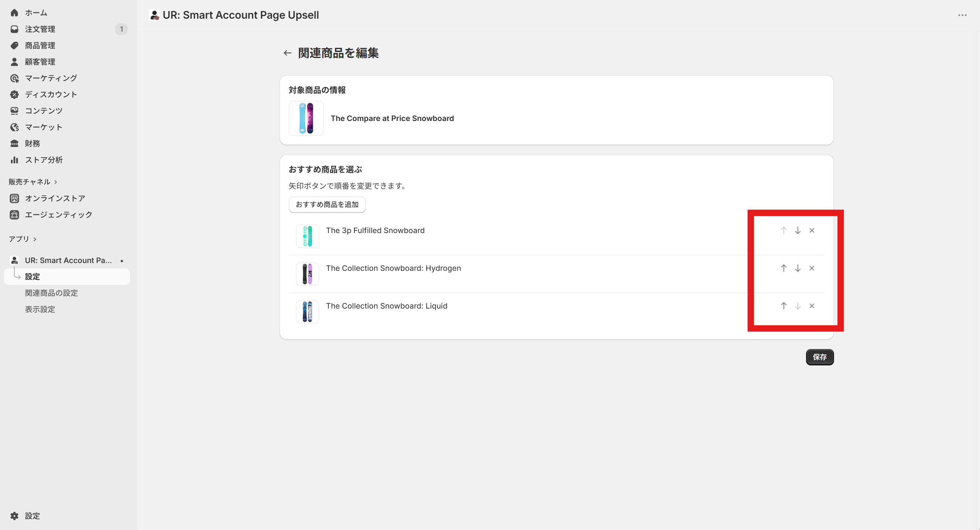Click the 保存 save button

pyautogui.click(x=820, y=357)
